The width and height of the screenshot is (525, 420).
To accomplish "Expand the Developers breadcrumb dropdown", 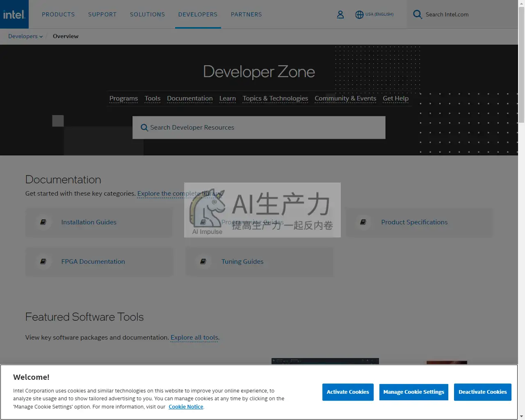I will point(25,36).
